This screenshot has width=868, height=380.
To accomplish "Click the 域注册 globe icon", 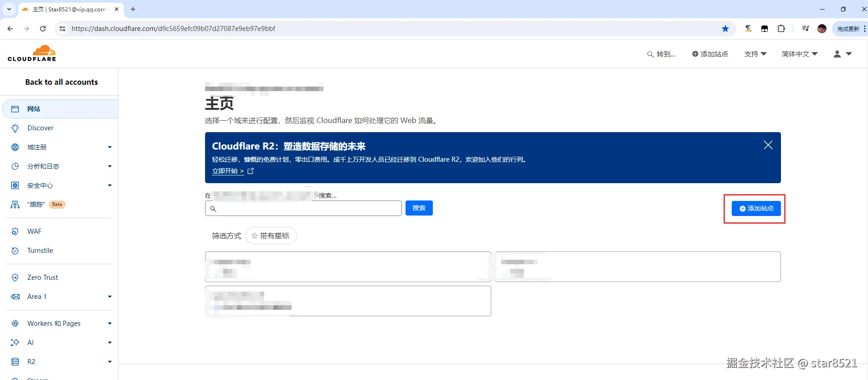I will [x=15, y=147].
